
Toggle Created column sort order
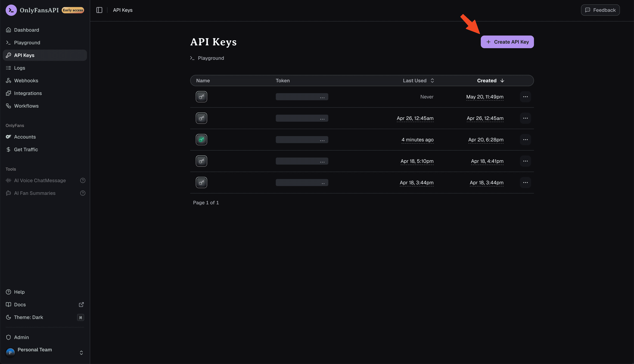[490, 81]
